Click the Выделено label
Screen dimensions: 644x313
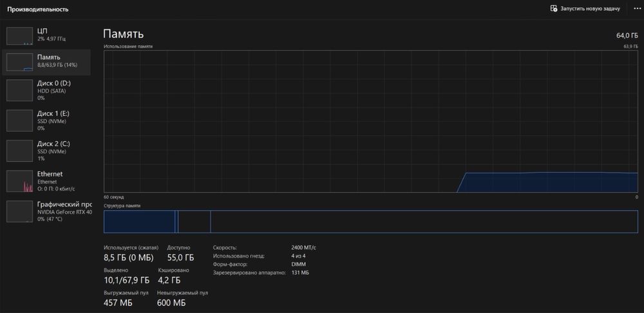point(116,270)
